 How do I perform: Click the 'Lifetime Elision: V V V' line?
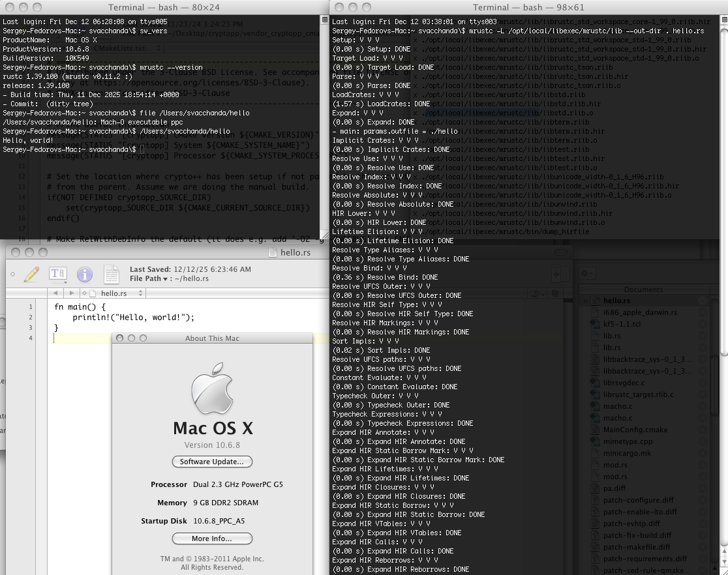pos(378,231)
